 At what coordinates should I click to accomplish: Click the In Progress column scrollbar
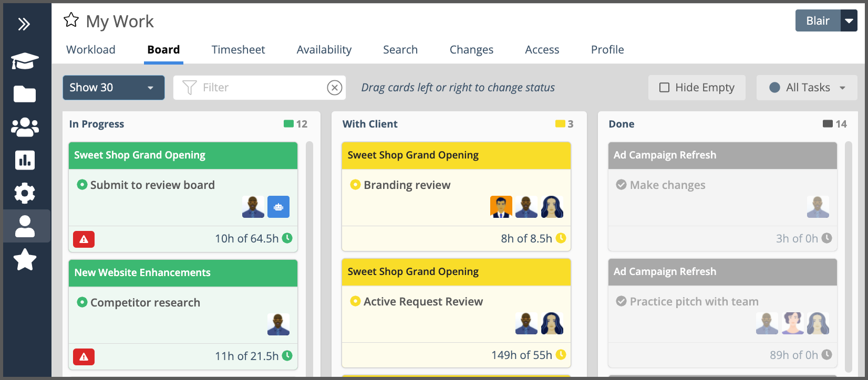309,259
